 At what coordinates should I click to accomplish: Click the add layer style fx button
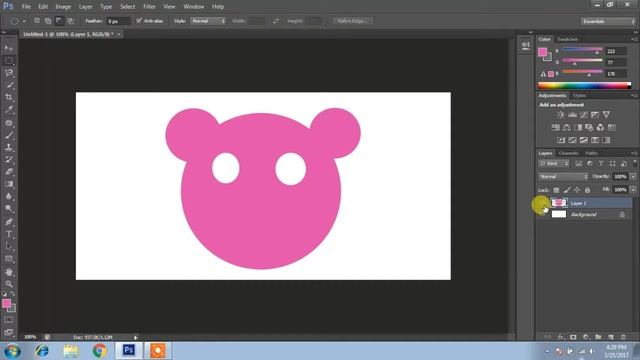point(561,337)
